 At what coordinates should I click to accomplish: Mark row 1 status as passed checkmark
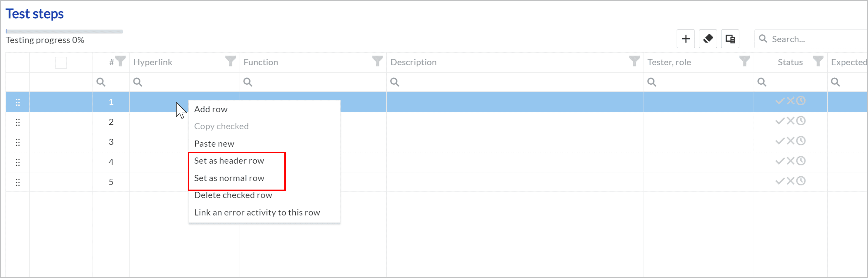(780, 101)
